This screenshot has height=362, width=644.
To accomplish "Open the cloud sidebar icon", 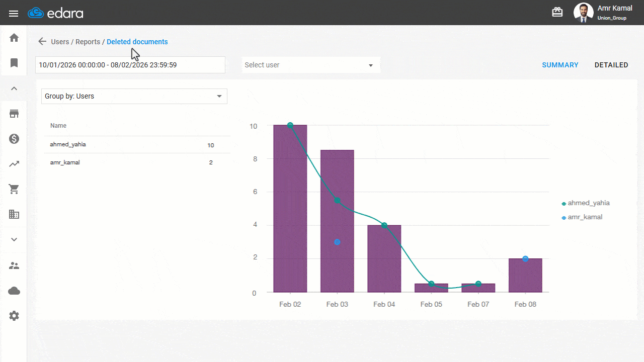I will pyautogui.click(x=14, y=291).
